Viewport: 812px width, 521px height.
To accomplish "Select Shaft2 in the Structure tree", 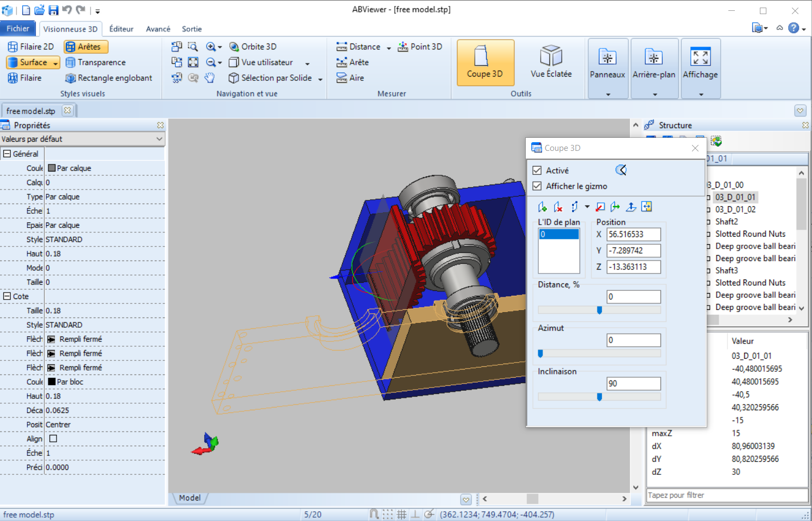I will [x=726, y=221].
